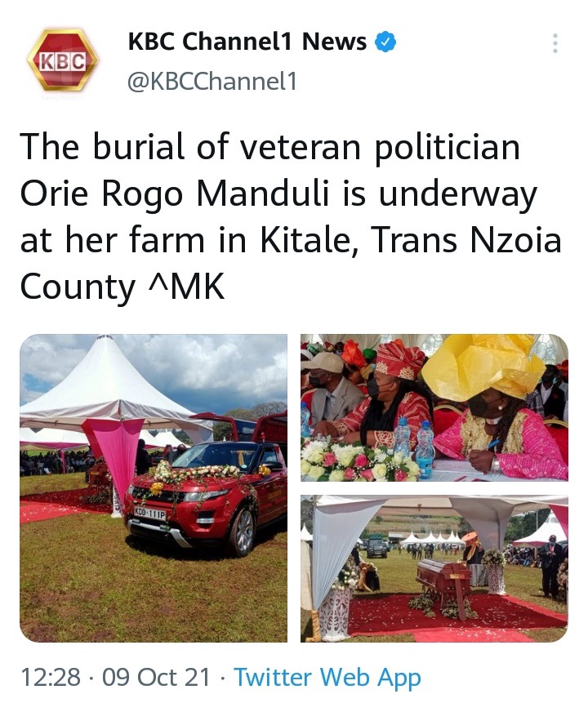This screenshot has height=703, width=588.
Task: Open the photo of the casket under tent
Action: point(434,568)
